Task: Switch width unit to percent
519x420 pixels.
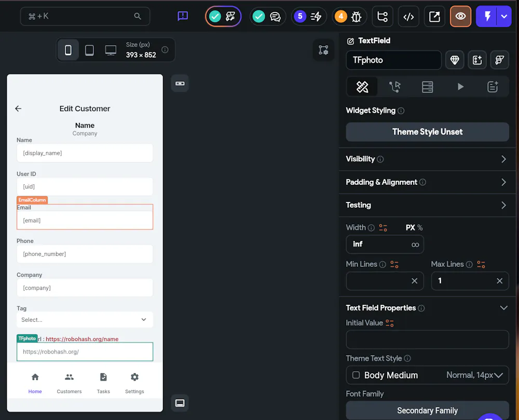Action: (x=420, y=228)
